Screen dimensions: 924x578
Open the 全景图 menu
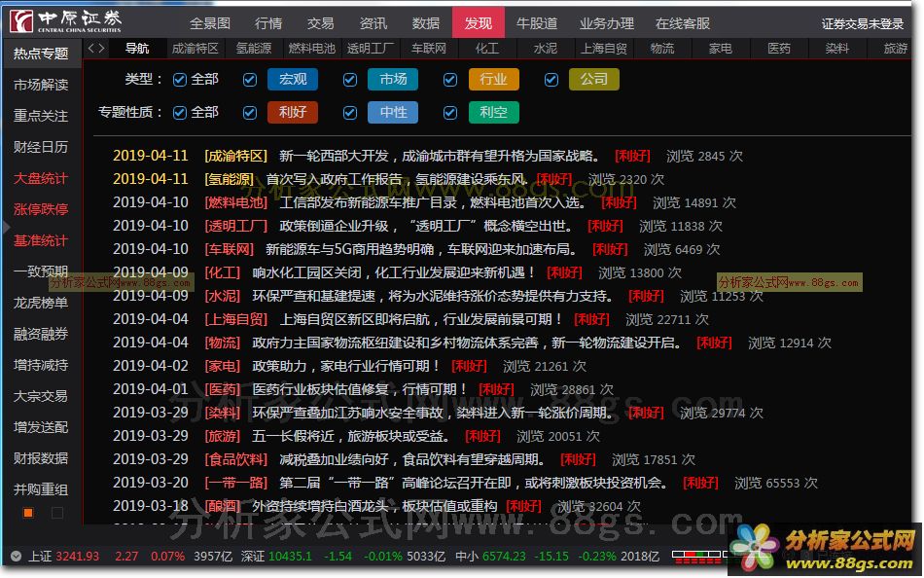(210, 23)
